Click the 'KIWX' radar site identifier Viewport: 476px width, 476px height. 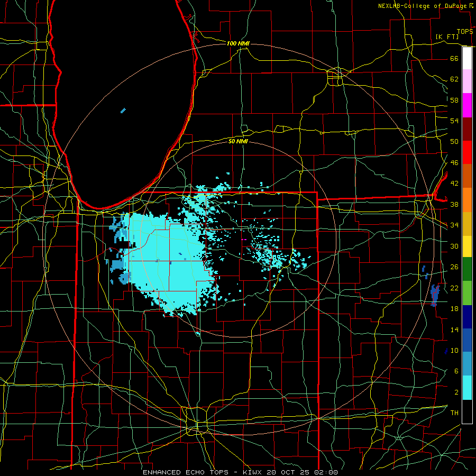point(253,472)
